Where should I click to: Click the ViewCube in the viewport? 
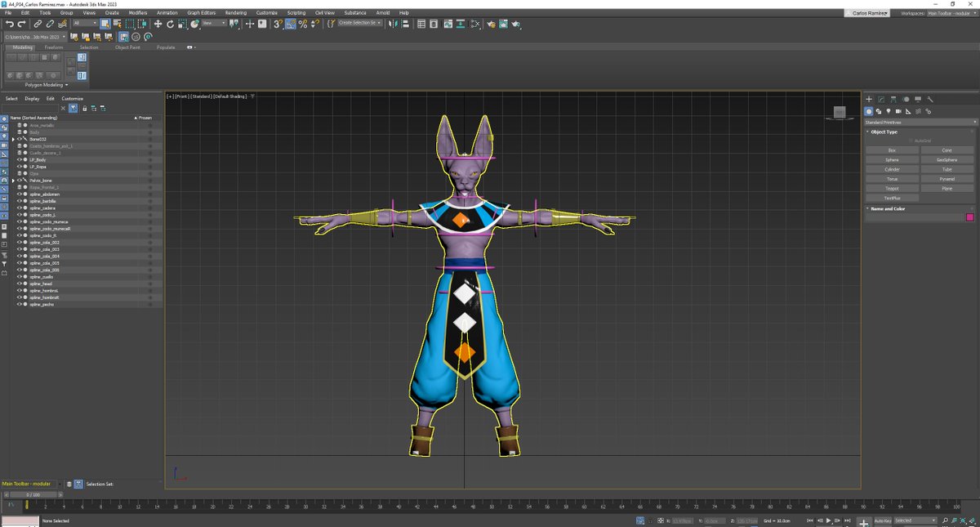pos(840,112)
